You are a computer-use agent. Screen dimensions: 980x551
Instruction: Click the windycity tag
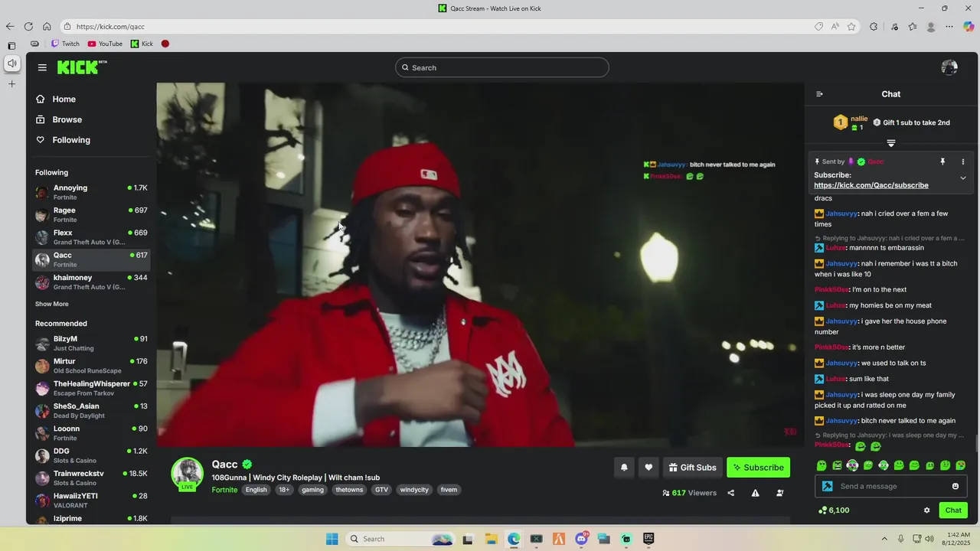[x=414, y=490]
